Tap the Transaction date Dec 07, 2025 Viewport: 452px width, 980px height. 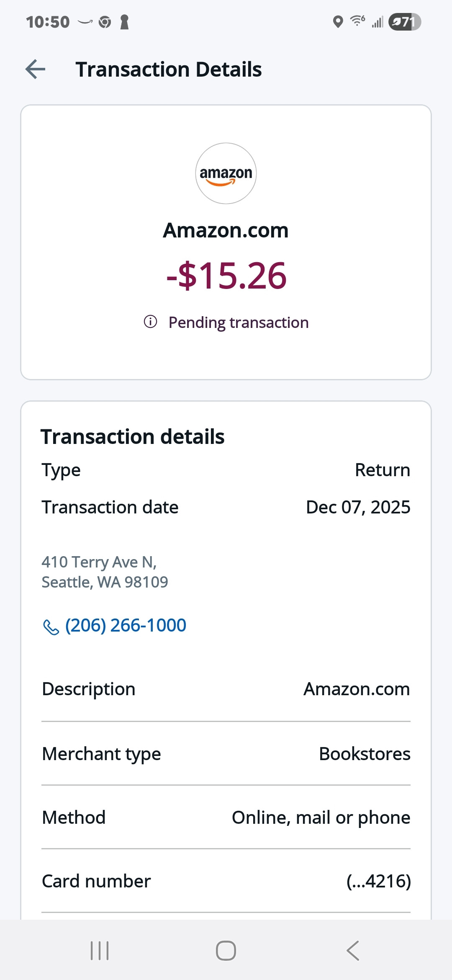(x=358, y=507)
